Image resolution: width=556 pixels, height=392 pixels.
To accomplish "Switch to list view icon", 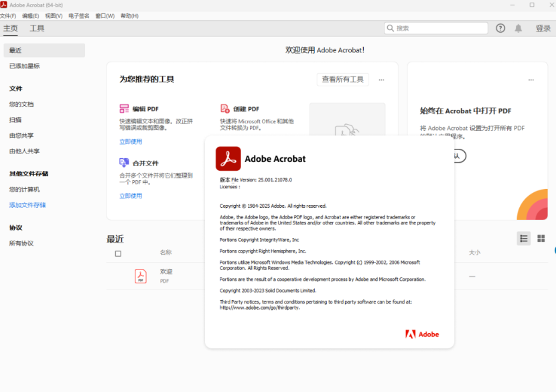I will tap(524, 239).
